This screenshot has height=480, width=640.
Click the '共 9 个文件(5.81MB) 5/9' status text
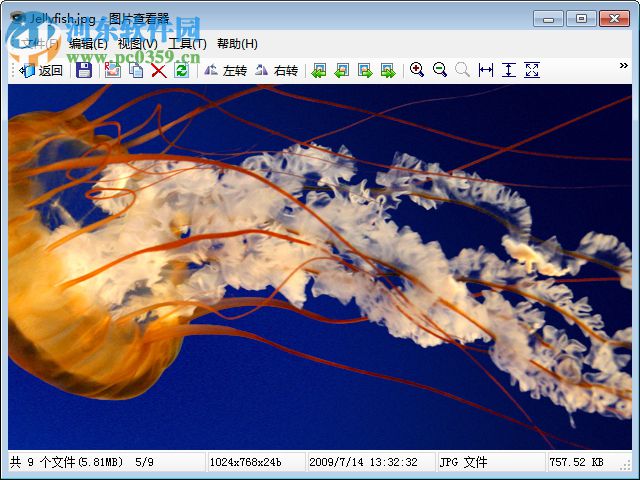click(x=82, y=462)
